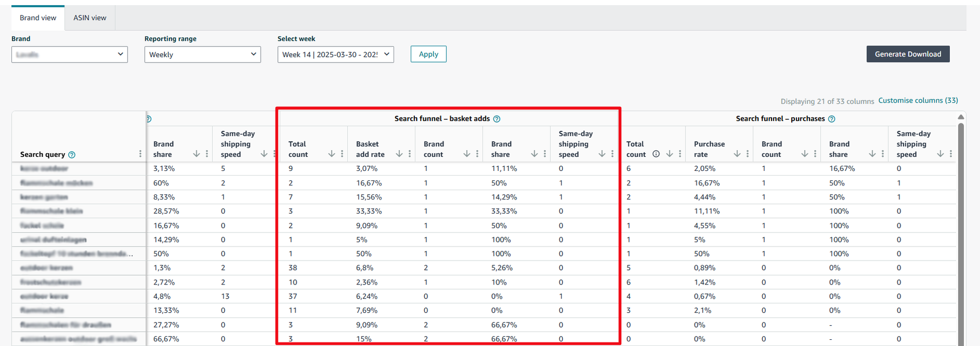Select the 13 same-day shipping speed cell
Viewport: 980px width, 346px height.
tap(225, 296)
